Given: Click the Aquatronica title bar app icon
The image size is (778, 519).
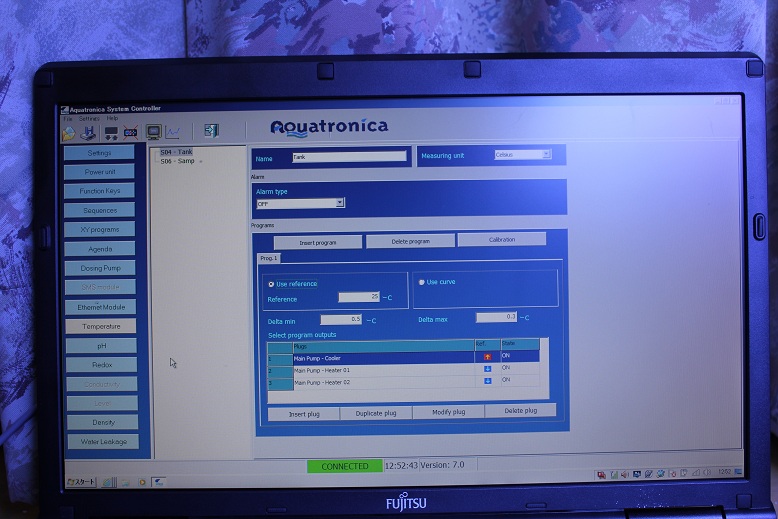Looking at the screenshot, I should click(x=65, y=110).
